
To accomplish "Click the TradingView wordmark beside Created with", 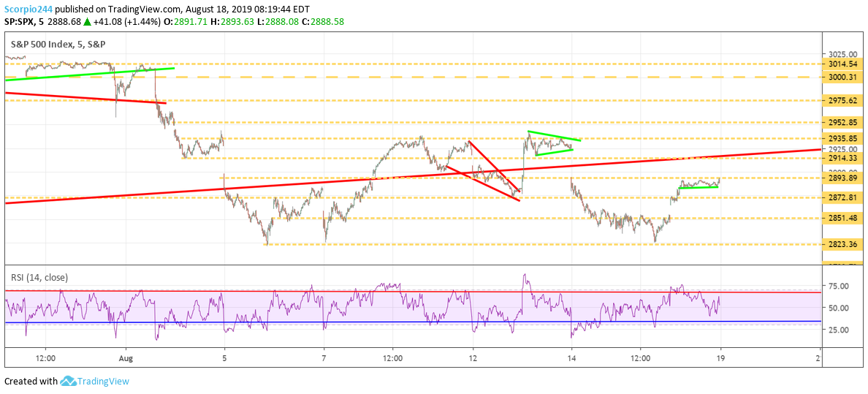I will point(104,382).
